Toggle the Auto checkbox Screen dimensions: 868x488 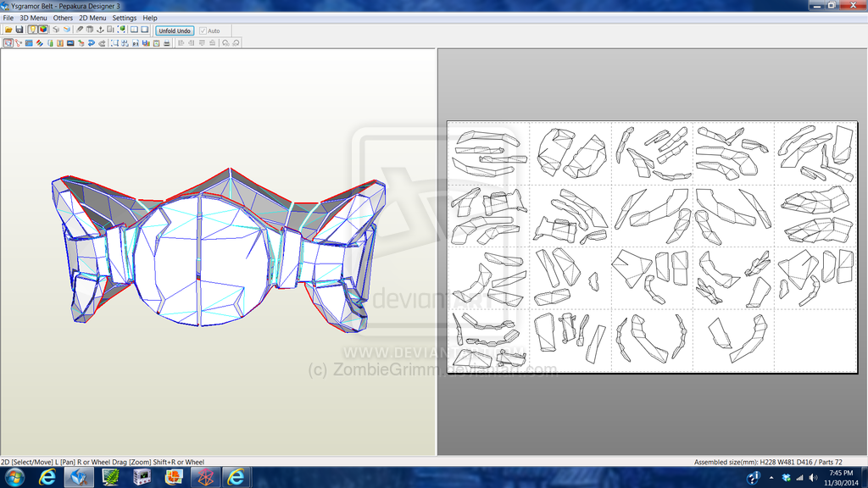(x=203, y=31)
